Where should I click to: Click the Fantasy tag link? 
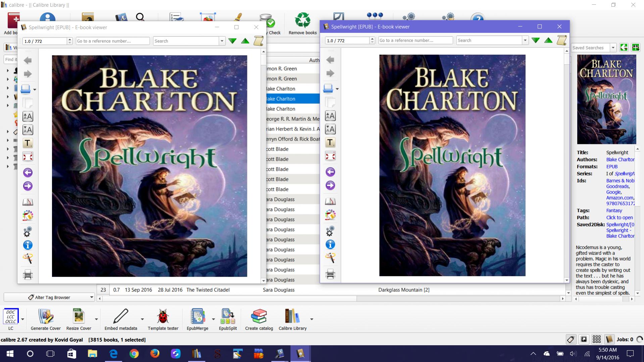(x=614, y=211)
